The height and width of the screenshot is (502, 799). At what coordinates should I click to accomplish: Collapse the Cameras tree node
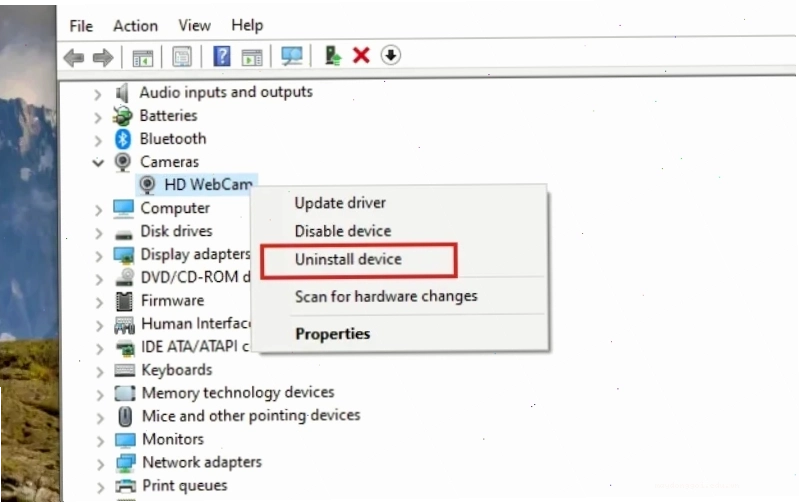98,163
